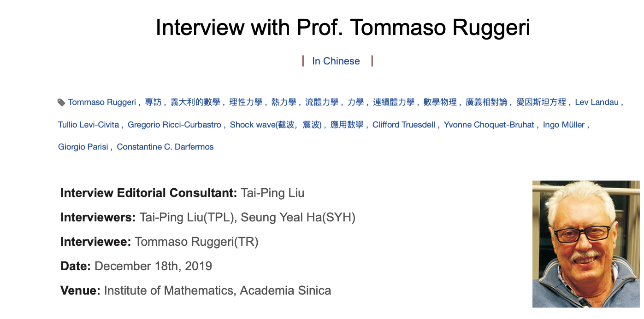Select the Giorgio Parisi tag
Image resolution: width=644 pixels, height=319 pixels.
coord(83,147)
